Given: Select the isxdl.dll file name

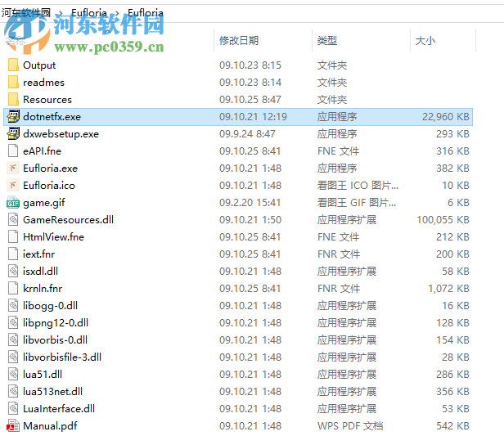Looking at the screenshot, I should click(x=40, y=272).
